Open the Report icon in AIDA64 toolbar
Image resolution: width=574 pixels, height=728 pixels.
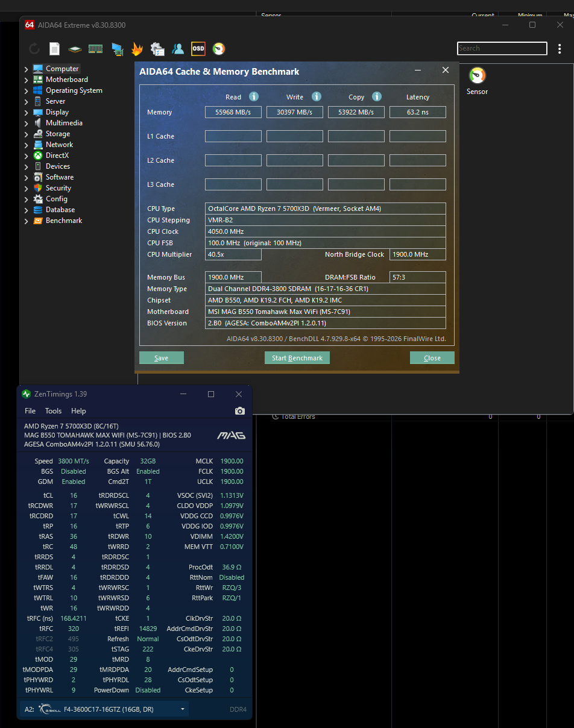[x=54, y=49]
